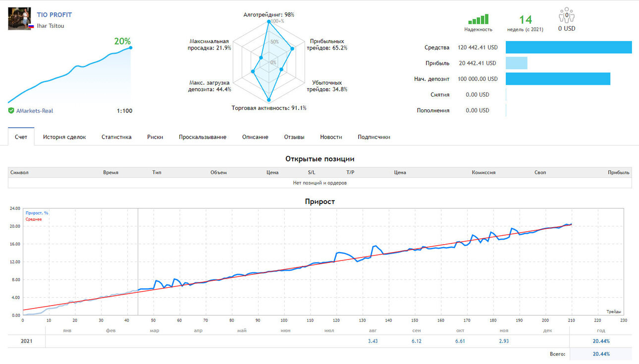Click the Макс. загрузка депозита 44.4% label

click(210, 86)
